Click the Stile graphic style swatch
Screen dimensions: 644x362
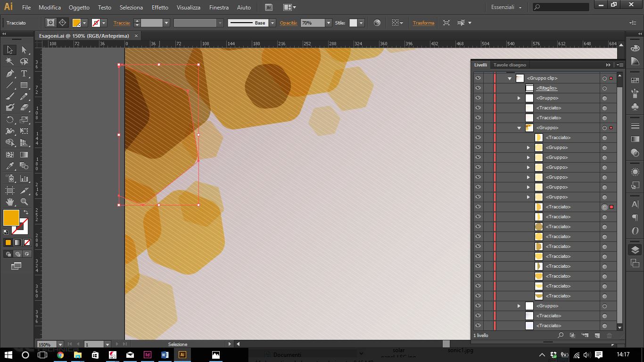pos(353,23)
